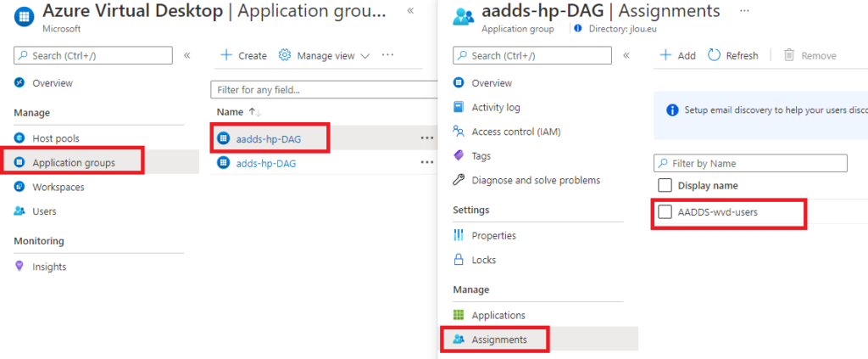The image size is (868, 359).
Task: Open Tags
Action: [x=481, y=156]
